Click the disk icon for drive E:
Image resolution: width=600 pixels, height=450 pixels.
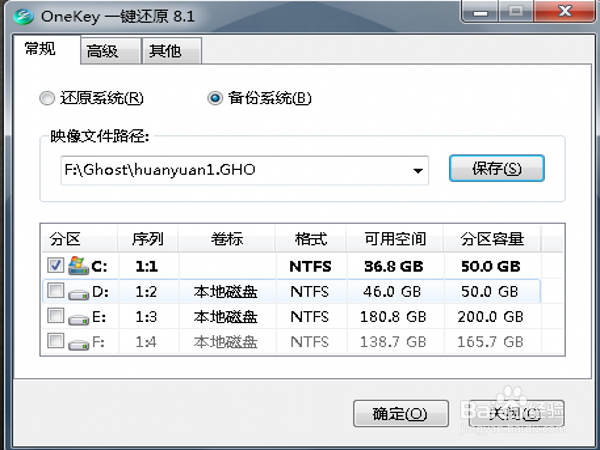78,319
